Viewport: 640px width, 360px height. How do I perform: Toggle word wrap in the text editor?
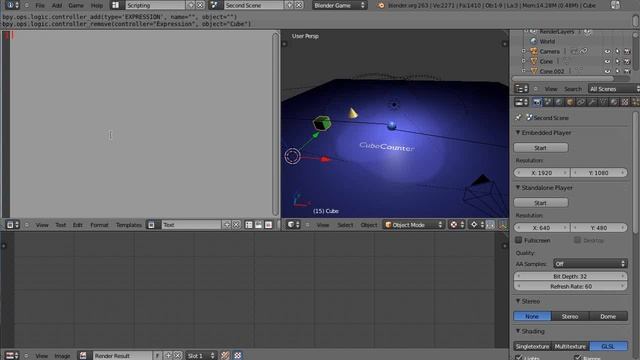pyautogui.click(x=258, y=225)
